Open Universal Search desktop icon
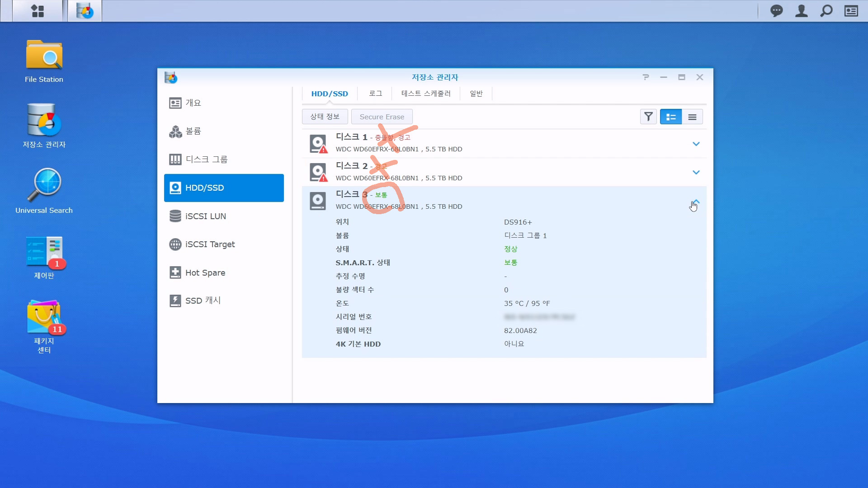 coord(44,185)
